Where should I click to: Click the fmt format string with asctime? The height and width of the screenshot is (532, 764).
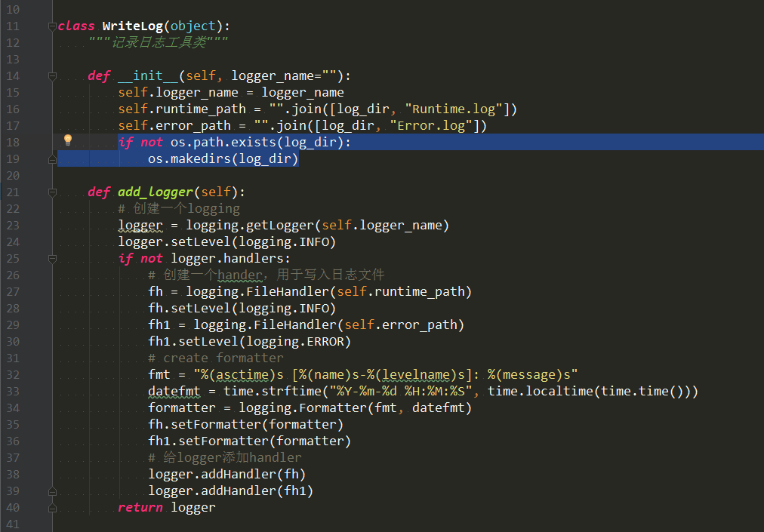386,374
